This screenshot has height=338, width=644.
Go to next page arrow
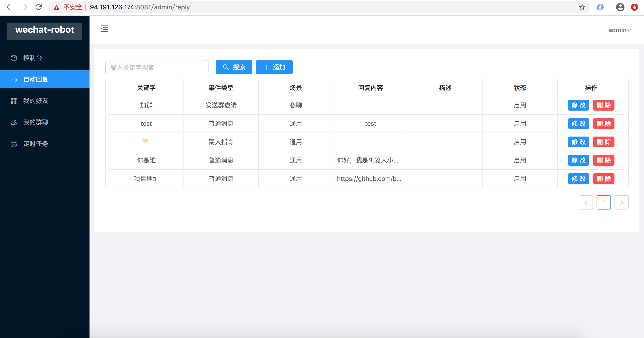pyautogui.click(x=621, y=203)
